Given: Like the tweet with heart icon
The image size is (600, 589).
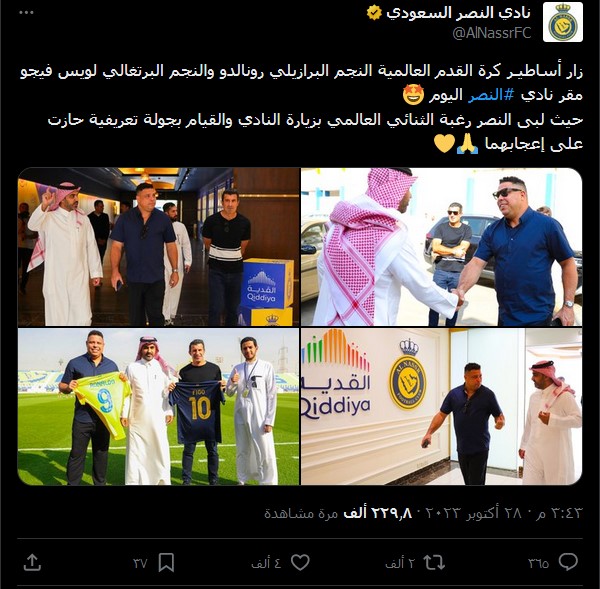Looking at the screenshot, I should click(300, 563).
